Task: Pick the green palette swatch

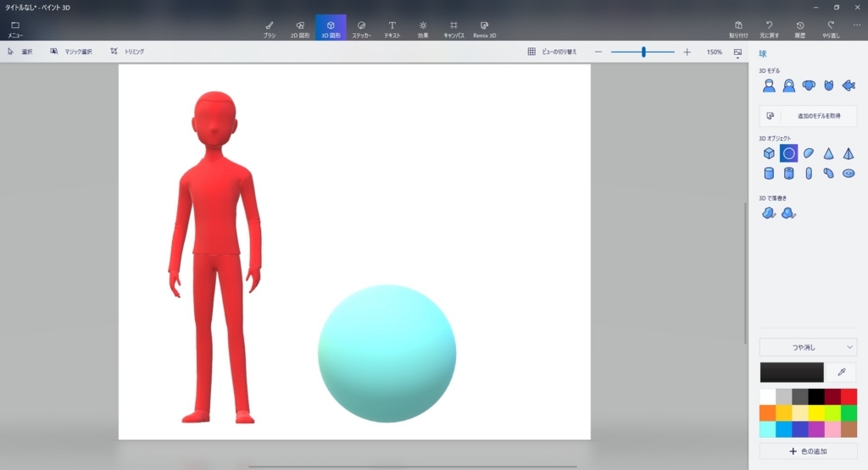Action: (849, 413)
